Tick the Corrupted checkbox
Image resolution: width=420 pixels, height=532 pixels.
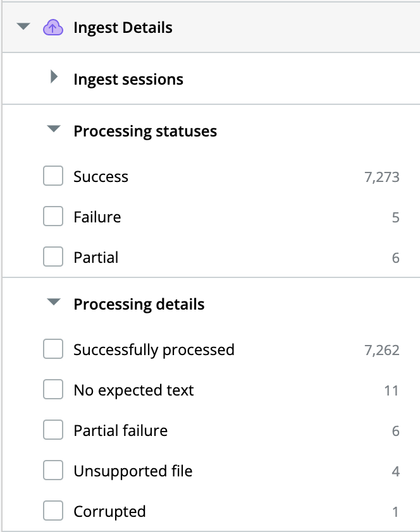point(53,511)
